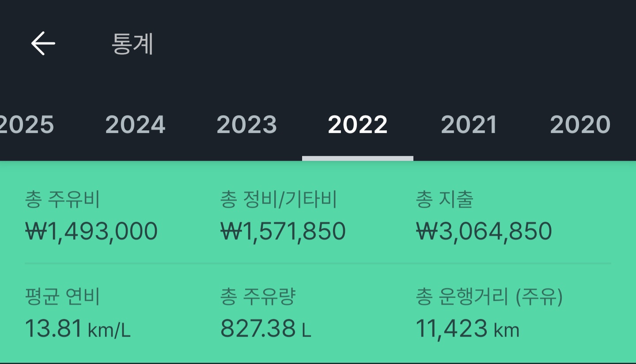The width and height of the screenshot is (636, 364).
Task: Click the 총 주유량 label
Action: click(x=258, y=297)
